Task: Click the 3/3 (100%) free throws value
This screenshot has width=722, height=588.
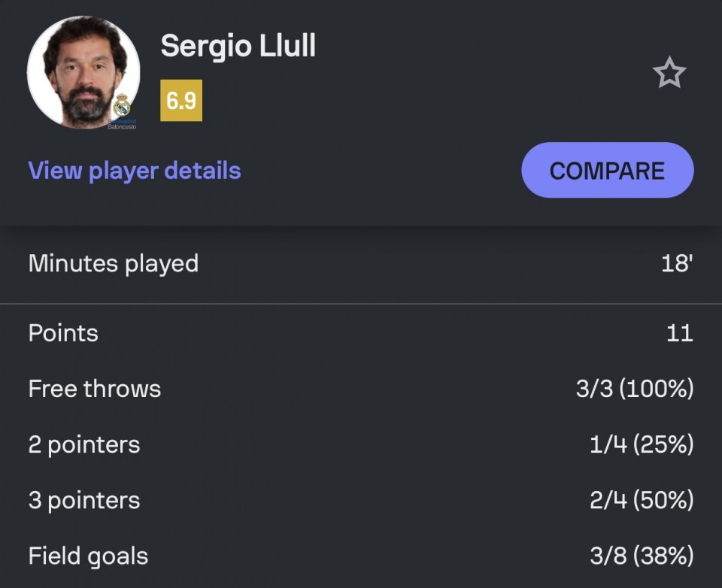Action: [635, 389]
